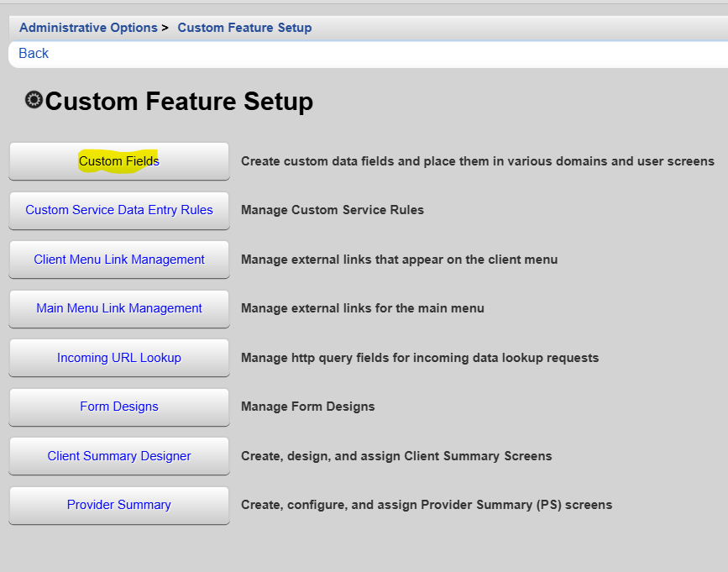Click the http query fields description text
Viewport: 728px width, 572px height.
pos(420,358)
